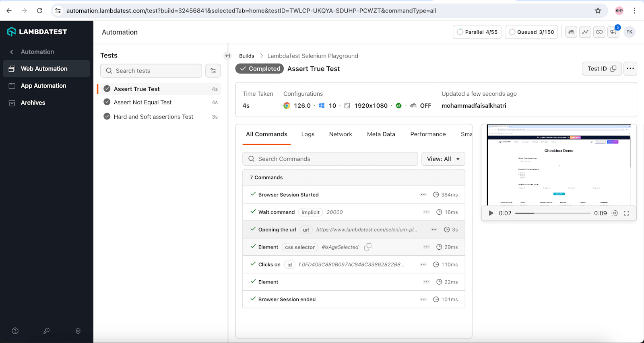Click the Windows 10 configuration
Screen dimensions: 644x343
[328, 106]
